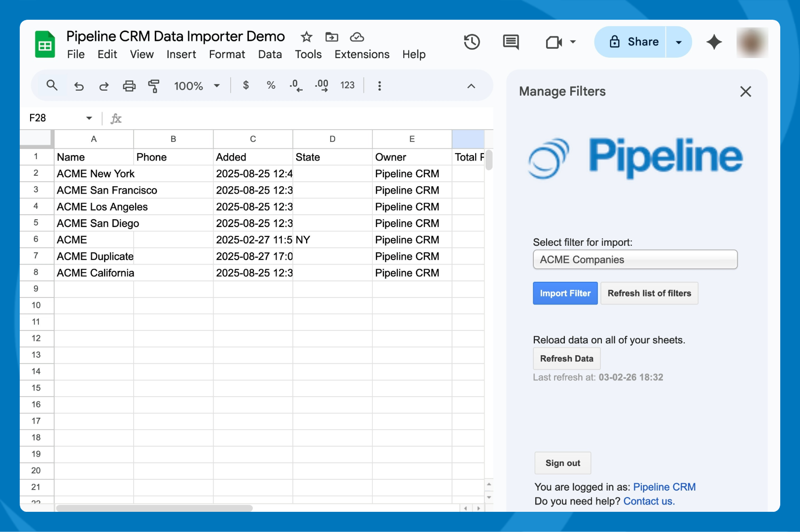The image size is (800, 532).
Task: Star the Pipeline CRM Data Importer document
Action: [307, 37]
